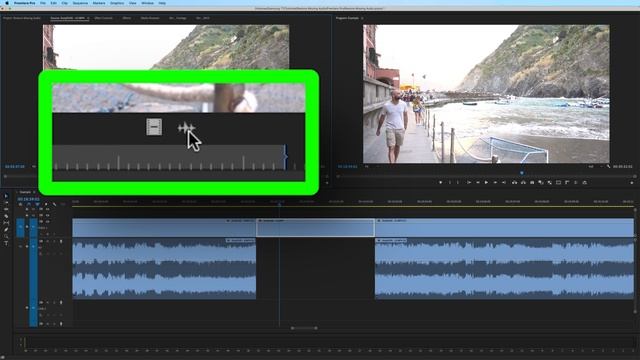
Task: Step back one frame in Program monitor
Action: (477, 182)
